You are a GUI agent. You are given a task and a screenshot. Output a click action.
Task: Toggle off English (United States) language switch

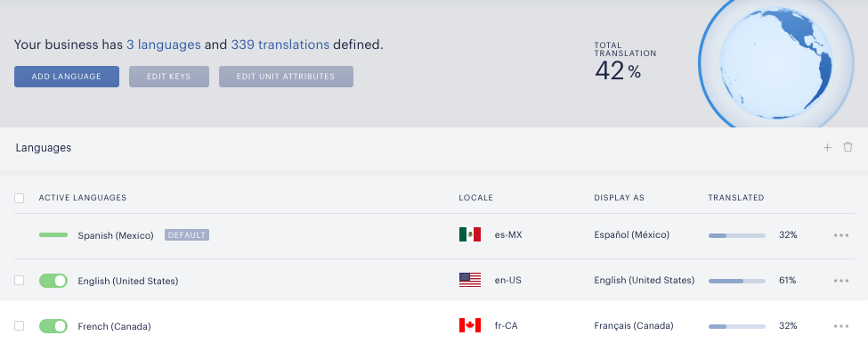tap(53, 281)
